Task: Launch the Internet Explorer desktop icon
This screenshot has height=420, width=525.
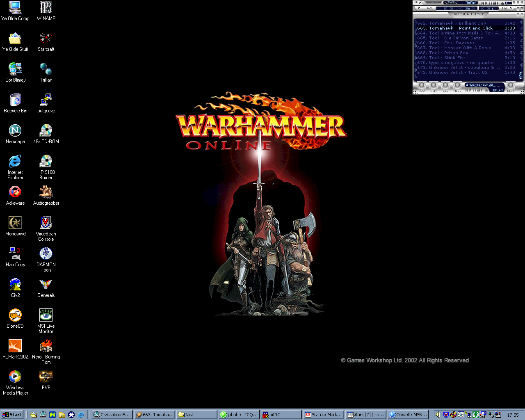Action: [15, 167]
